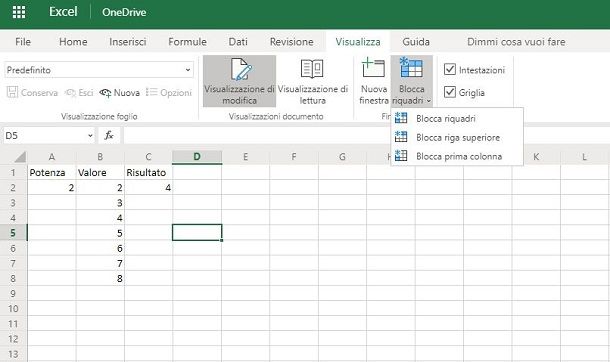The height and width of the screenshot is (362, 610).
Task: Click the Risultato cell
Action: coord(148,173)
